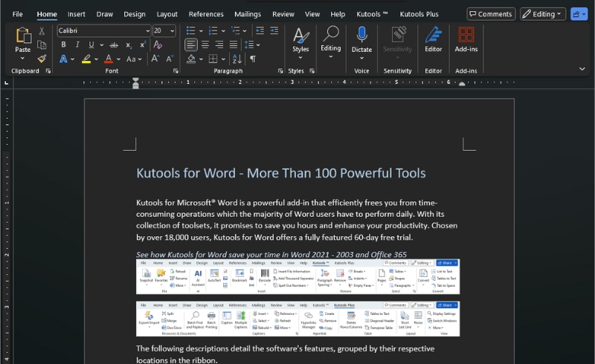This screenshot has width=595, height=364.
Task: Click the left indent marker on ruler
Action: point(135,83)
